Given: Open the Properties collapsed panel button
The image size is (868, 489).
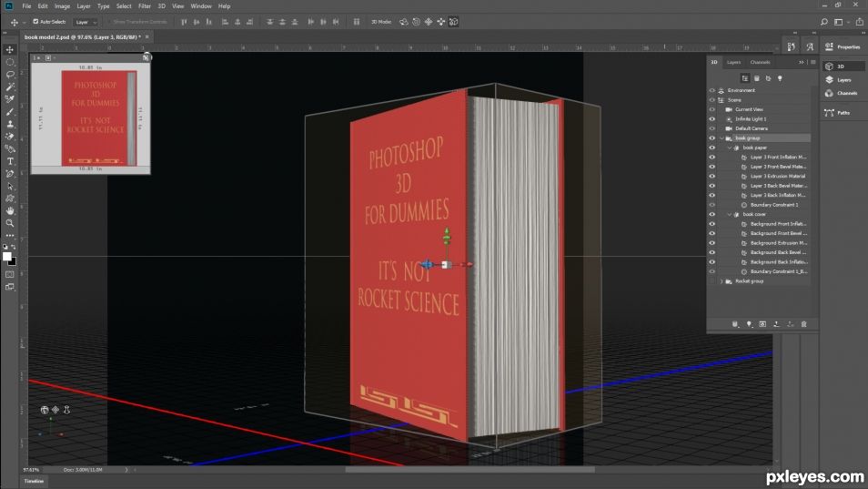Looking at the screenshot, I should point(843,47).
